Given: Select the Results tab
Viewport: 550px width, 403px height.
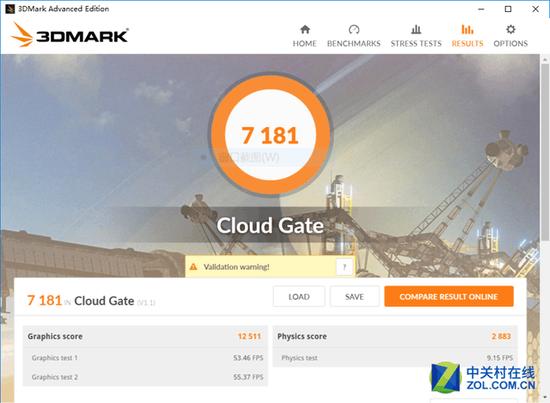Looking at the screenshot, I should click(467, 36).
